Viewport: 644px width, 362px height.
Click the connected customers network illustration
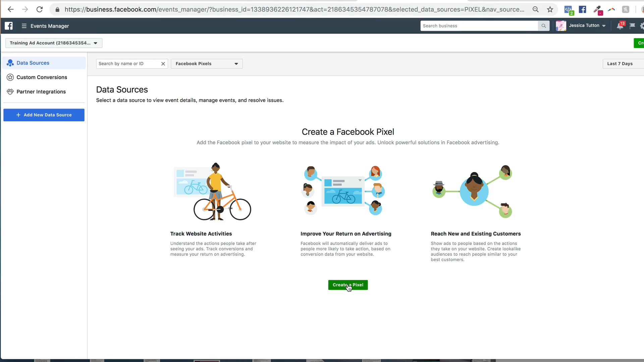click(x=473, y=191)
